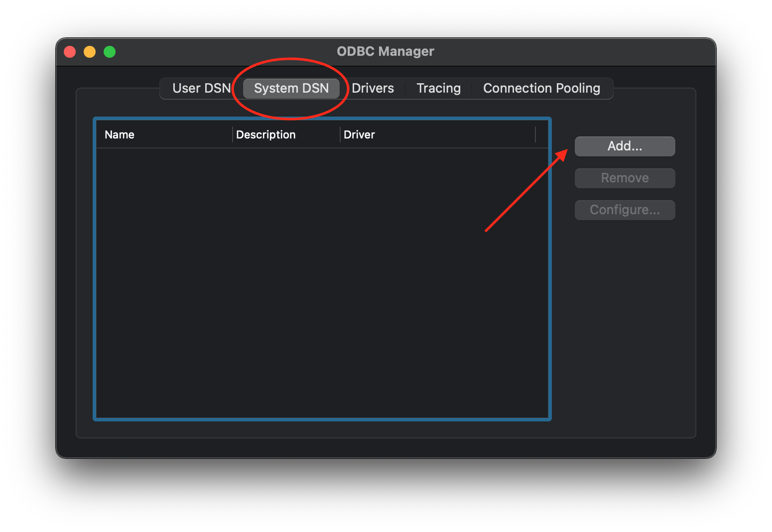Sort by the Driver column header

[438, 134]
